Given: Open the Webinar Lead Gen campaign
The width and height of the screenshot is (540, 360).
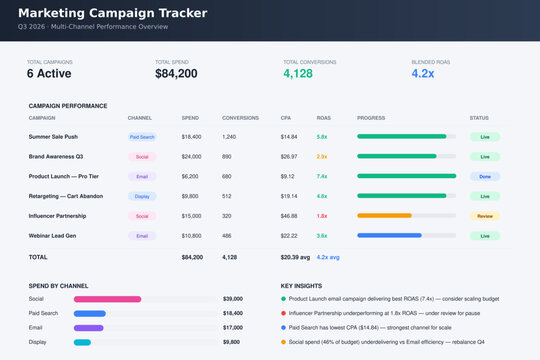Looking at the screenshot, I should coord(52,236).
